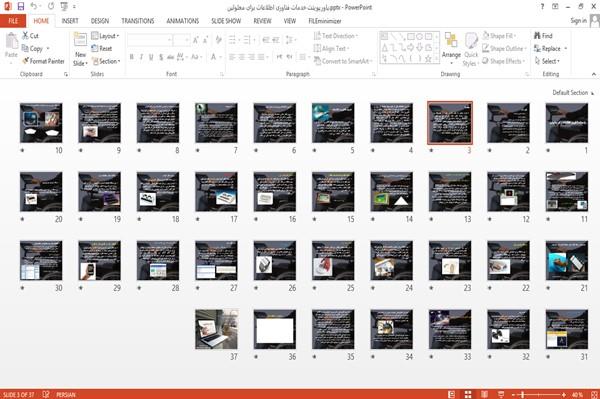Click the Align Text command
Screen dimensions: 600x399
331,49
